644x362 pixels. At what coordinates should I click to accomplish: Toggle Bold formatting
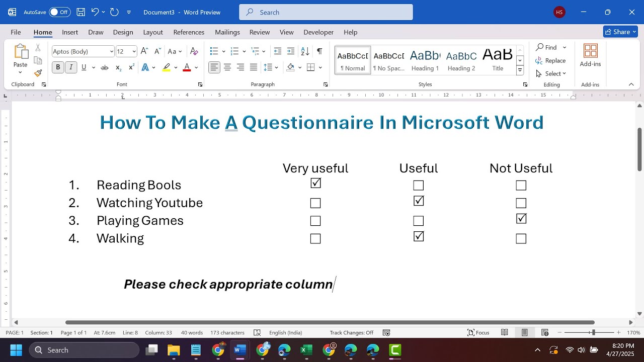[58, 67]
